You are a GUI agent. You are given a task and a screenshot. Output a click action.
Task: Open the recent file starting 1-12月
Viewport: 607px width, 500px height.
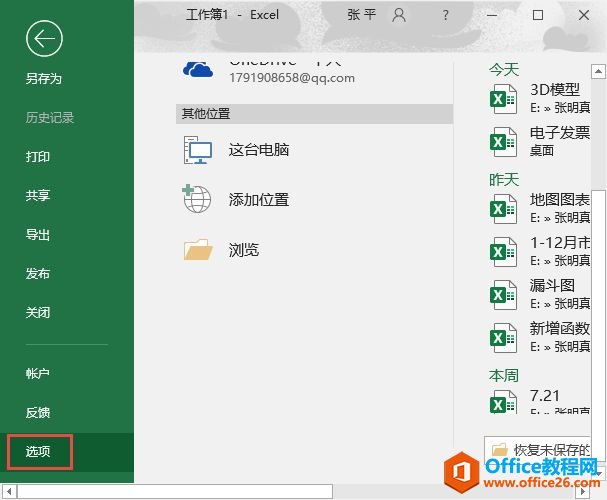[560, 243]
